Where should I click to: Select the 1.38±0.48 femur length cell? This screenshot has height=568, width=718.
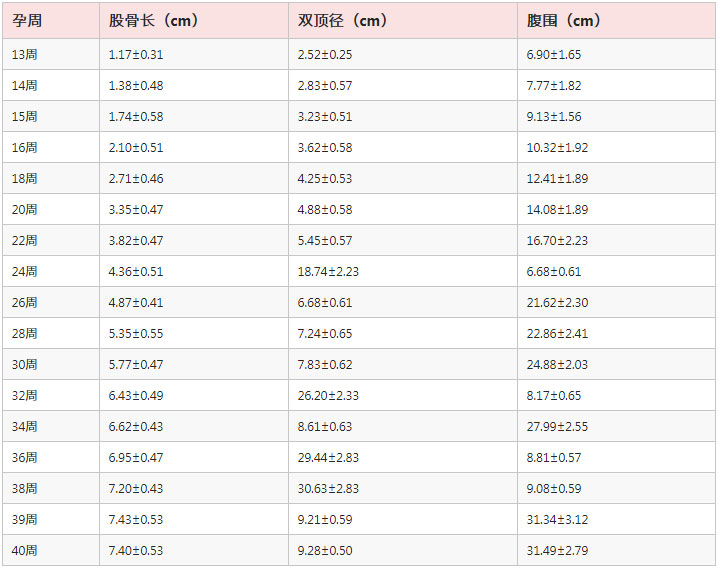[136, 86]
